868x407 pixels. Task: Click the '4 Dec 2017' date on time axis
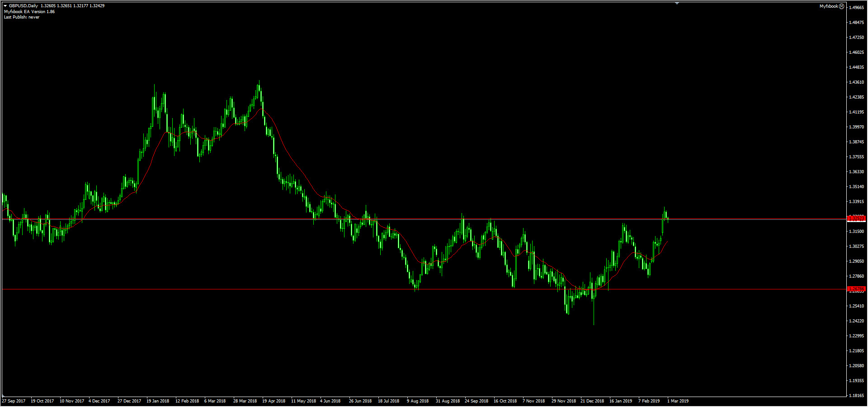pyautogui.click(x=99, y=401)
